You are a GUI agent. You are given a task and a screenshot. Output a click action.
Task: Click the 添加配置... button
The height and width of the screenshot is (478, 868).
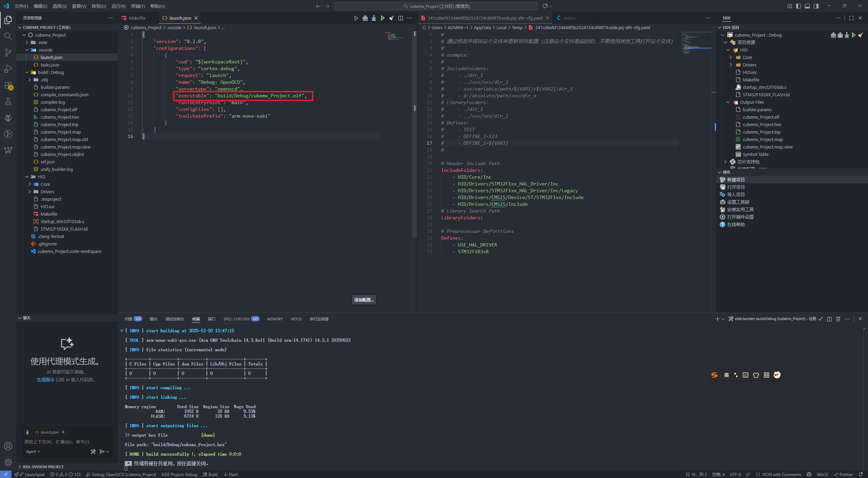(363, 300)
